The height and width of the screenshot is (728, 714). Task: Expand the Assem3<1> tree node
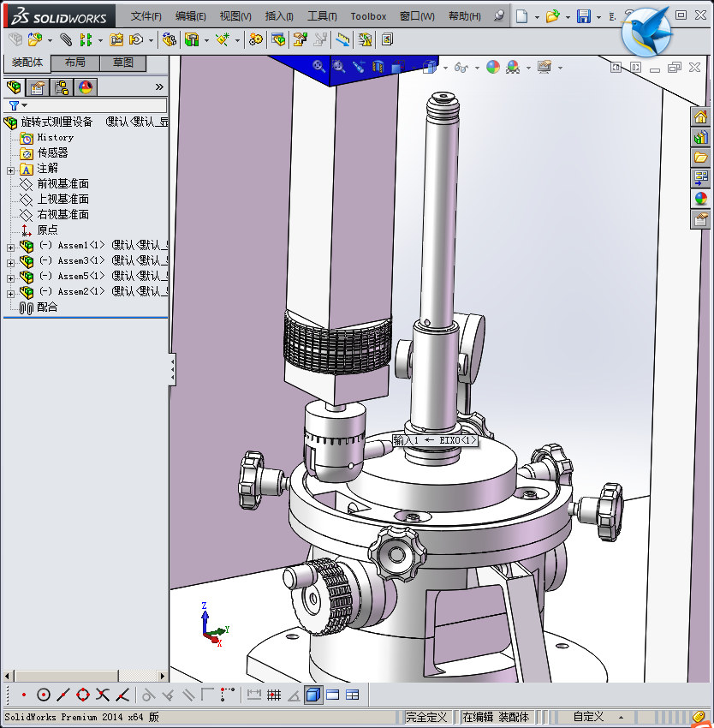point(10,263)
